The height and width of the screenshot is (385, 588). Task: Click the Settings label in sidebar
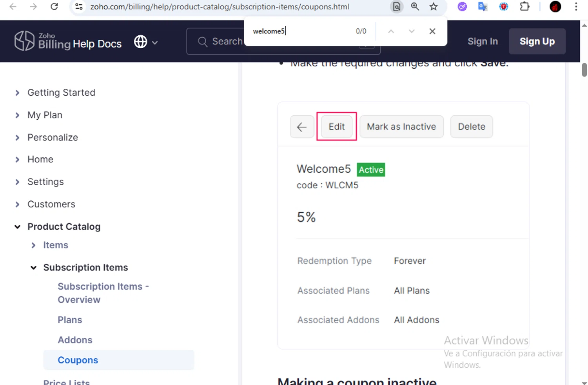tap(45, 182)
